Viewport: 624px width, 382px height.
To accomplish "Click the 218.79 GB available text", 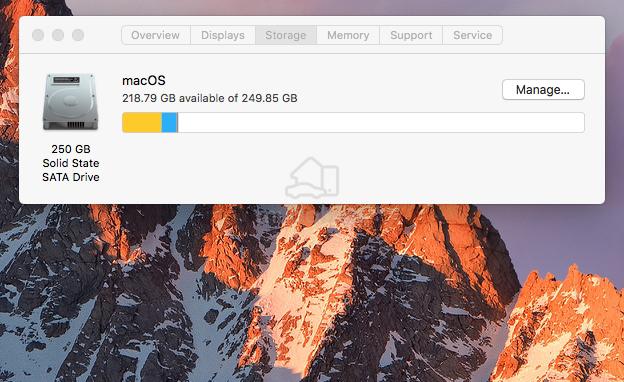I will [210, 98].
